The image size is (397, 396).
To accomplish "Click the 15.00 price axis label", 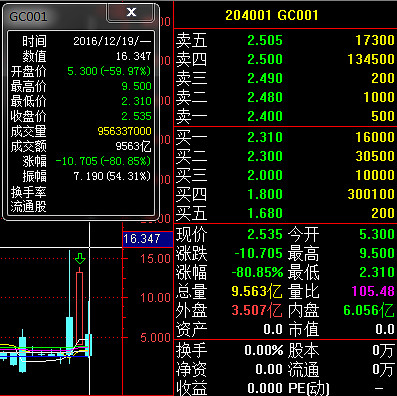I will (x=155, y=259).
